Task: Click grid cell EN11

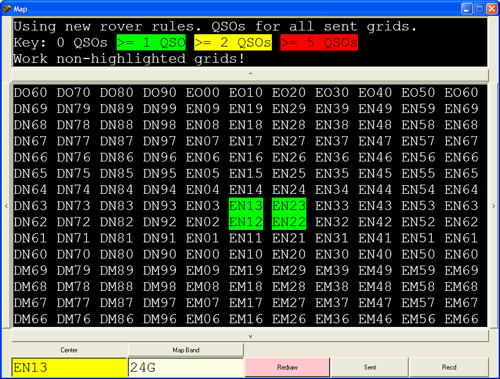Action: (246, 238)
